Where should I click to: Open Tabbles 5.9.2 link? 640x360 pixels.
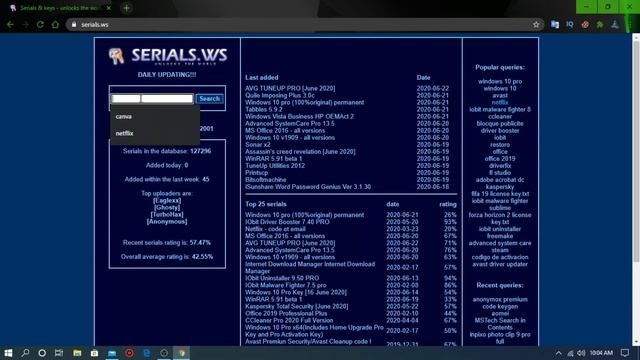tap(264, 109)
